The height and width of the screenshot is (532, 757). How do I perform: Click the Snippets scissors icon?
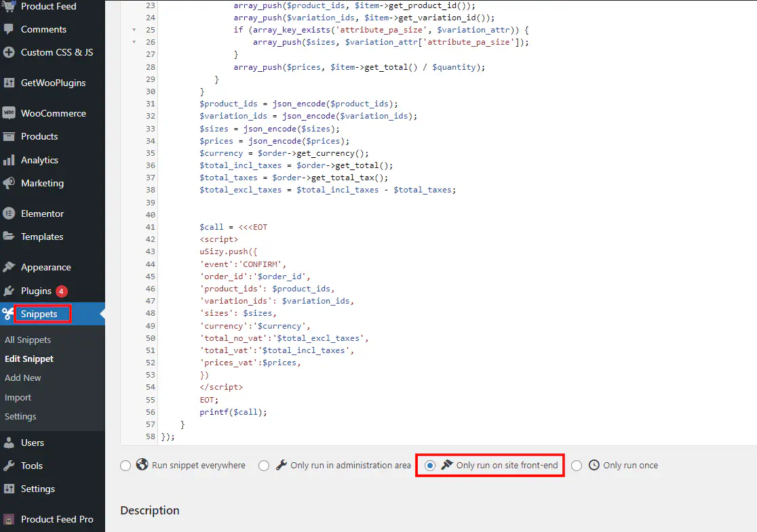pyautogui.click(x=8, y=314)
